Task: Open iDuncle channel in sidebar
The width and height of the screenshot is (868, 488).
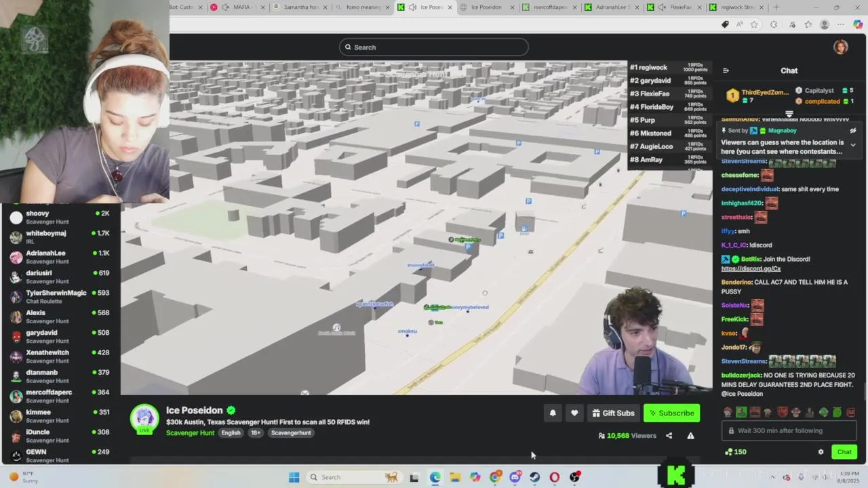Action: (60, 436)
